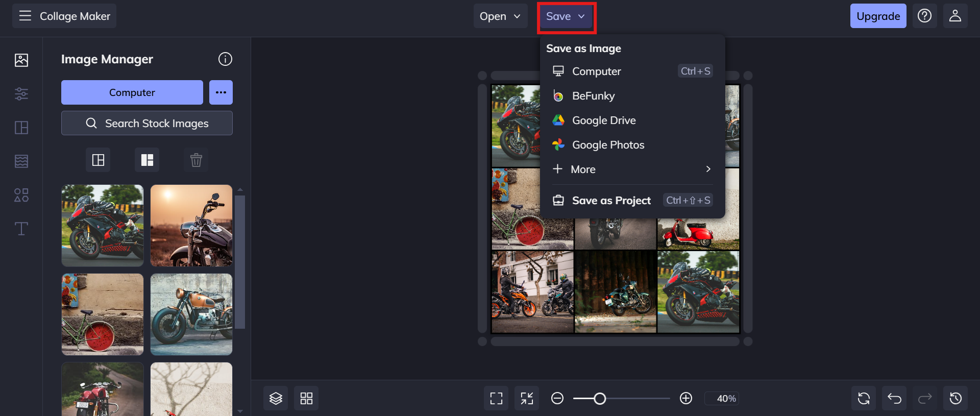Select the red motorcycle on road thumbnail
This screenshot has width=980, height=416.
coord(103,389)
